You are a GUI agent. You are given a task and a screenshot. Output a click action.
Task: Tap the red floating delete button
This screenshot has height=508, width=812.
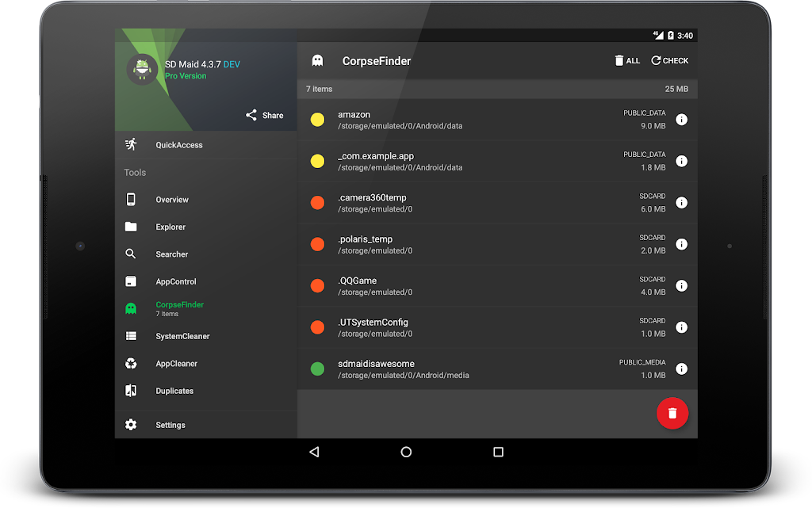[672, 413]
